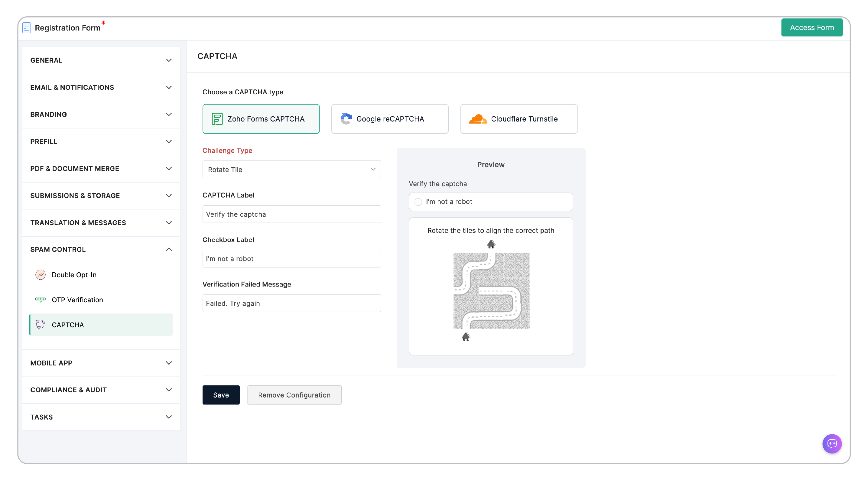Viewport: 868px width, 480px height.
Task: Expand the COMPLIANCE & AUDIT section
Action: click(101, 390)
